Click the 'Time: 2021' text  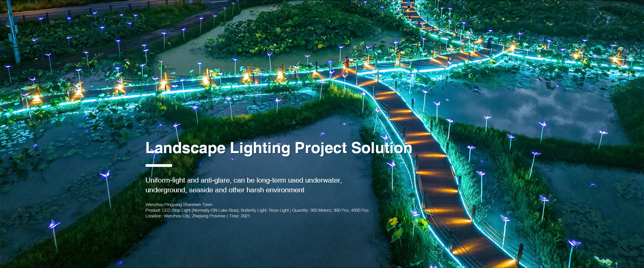[x=239, y=216]
